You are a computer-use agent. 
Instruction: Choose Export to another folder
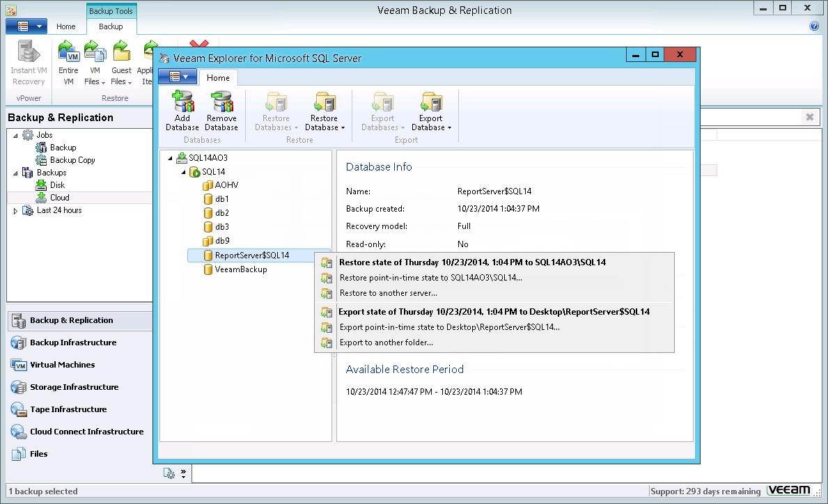(494, 342)
